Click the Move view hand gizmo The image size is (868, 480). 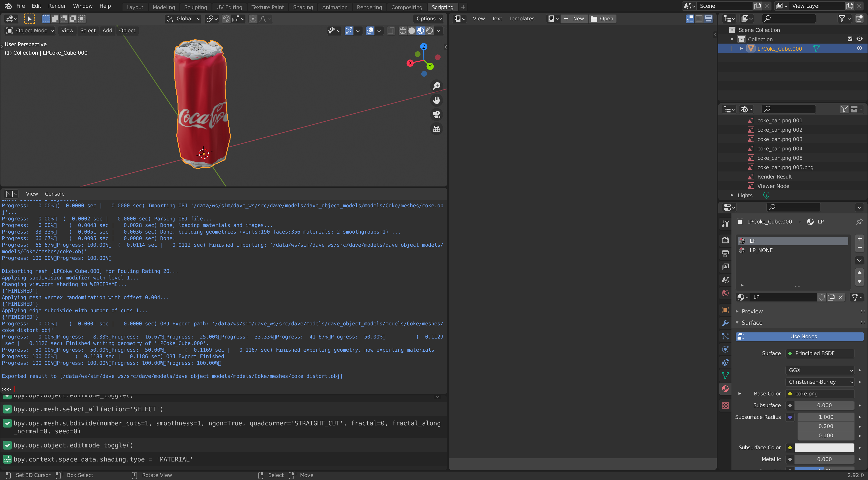(437, 100)
